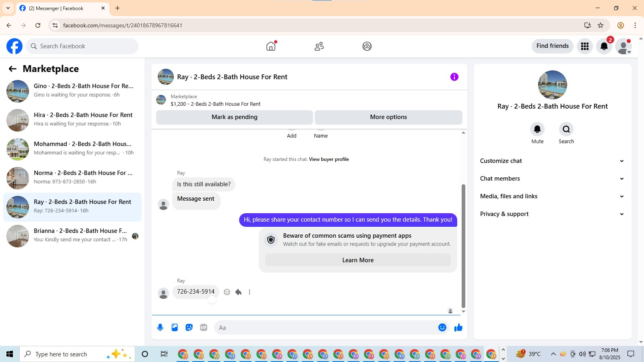
Task: Expand Privacy & support section
Action: tap(552, 214)
